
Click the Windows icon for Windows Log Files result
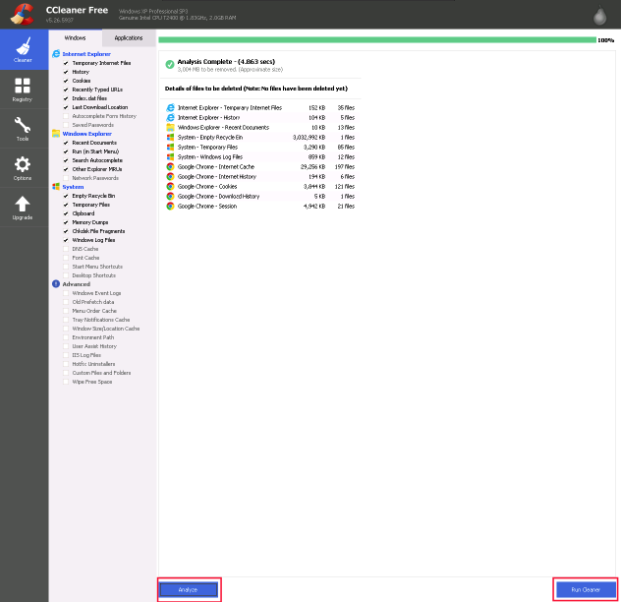[170, 157]
